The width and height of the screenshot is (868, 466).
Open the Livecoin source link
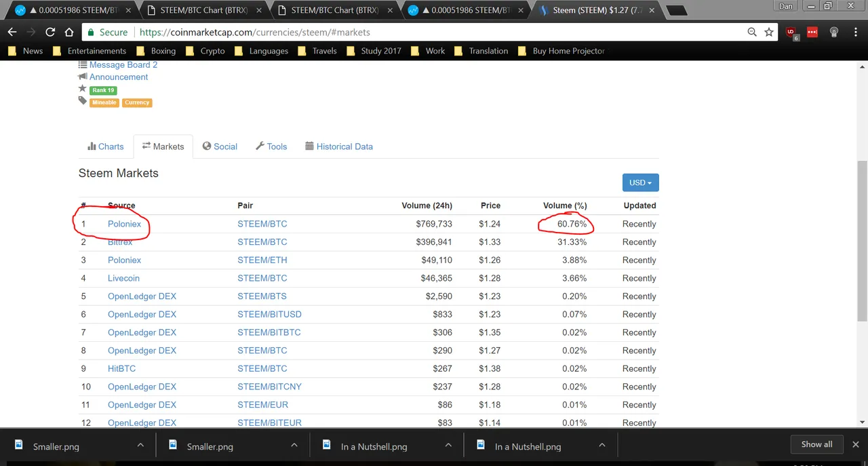[x=123, y=278]
